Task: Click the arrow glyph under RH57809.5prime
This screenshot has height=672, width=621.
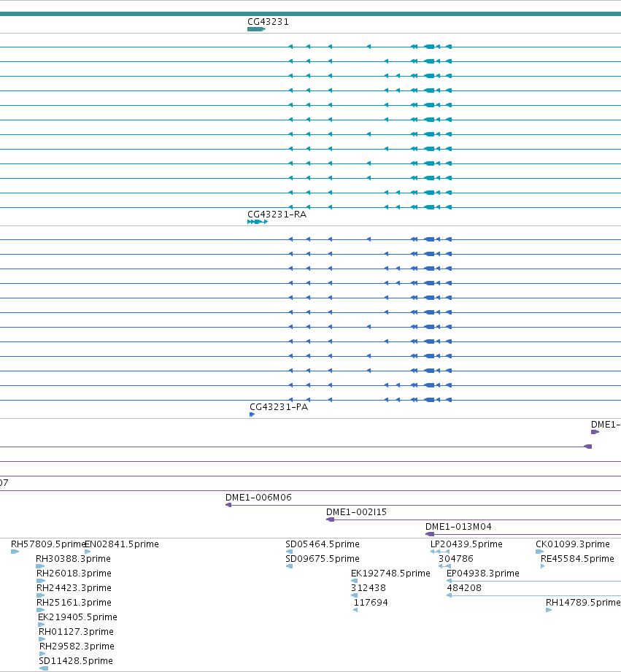Action: coord(15,552)
